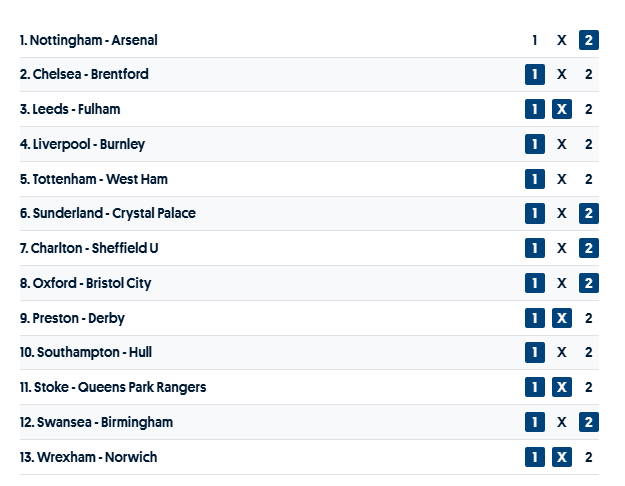625x486 pixels.
Task: Select away win for Chelsea - Brentford
Action: pyautogui.click(x=589, y=74)
